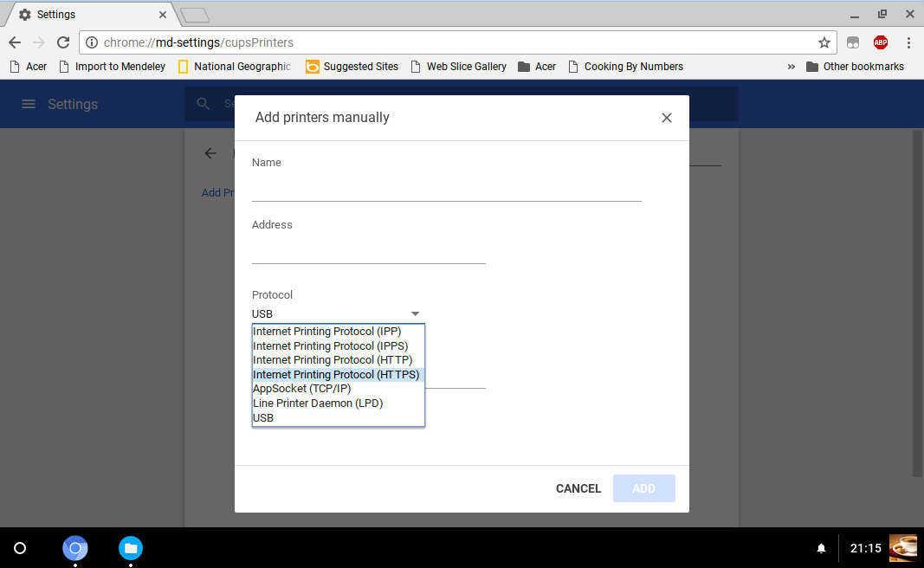Open the Chrome three-dot menu
Viewport: 924px width, 568px height.
[x=908, y=42]
